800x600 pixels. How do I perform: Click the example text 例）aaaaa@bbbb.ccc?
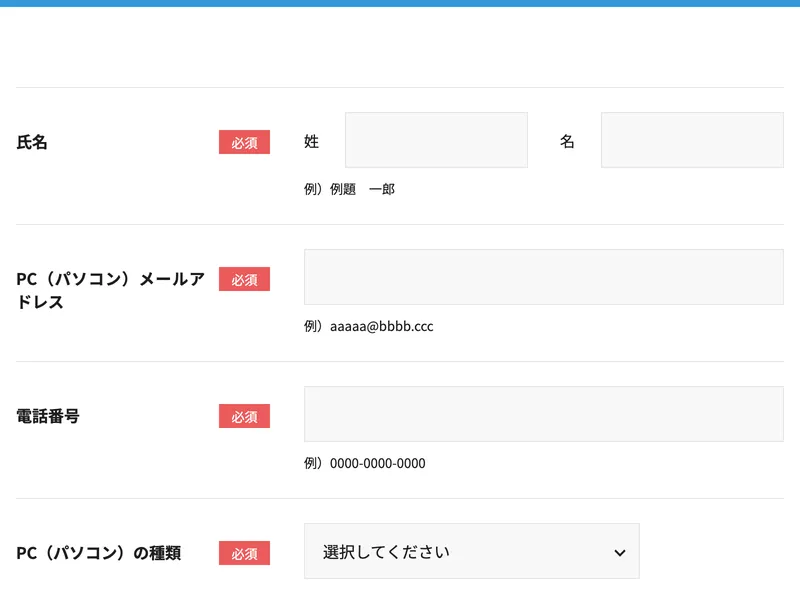[x=368, y=326]
